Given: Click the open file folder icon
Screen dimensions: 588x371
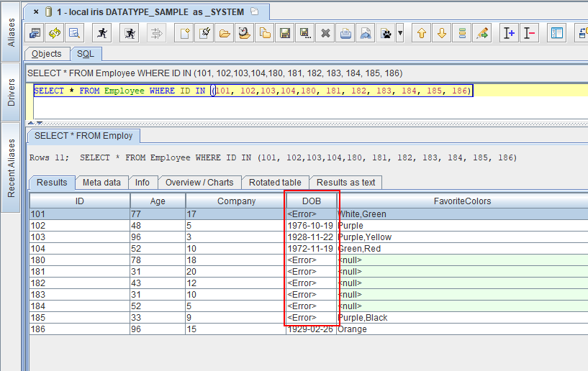Looking at the screenshot, I should [225, 33].
